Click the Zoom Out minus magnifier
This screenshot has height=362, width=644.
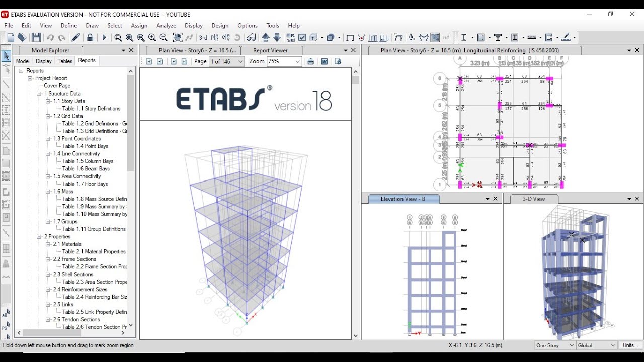164,38
